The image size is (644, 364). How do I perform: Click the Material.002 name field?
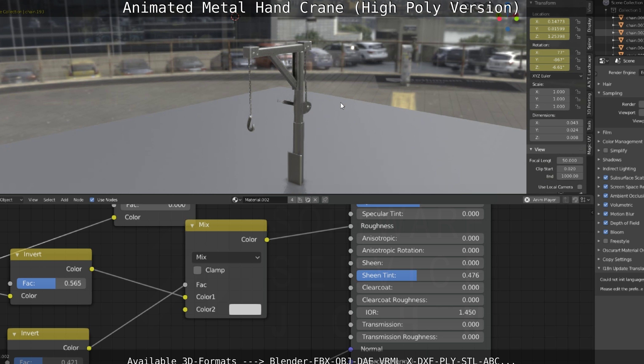(265, 200)
